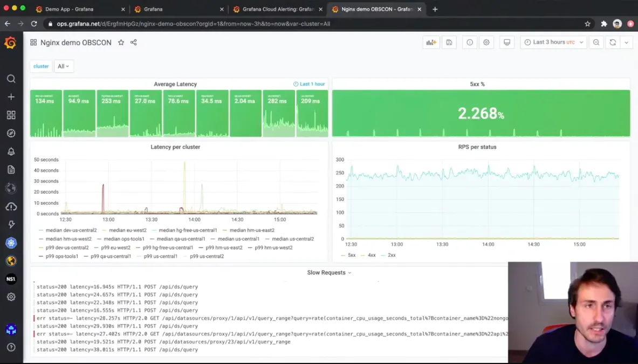The width and height of the screenshot is (638, 364).
Task: Open the lightning bolt icon in sidebar
Action: [11, 224]
